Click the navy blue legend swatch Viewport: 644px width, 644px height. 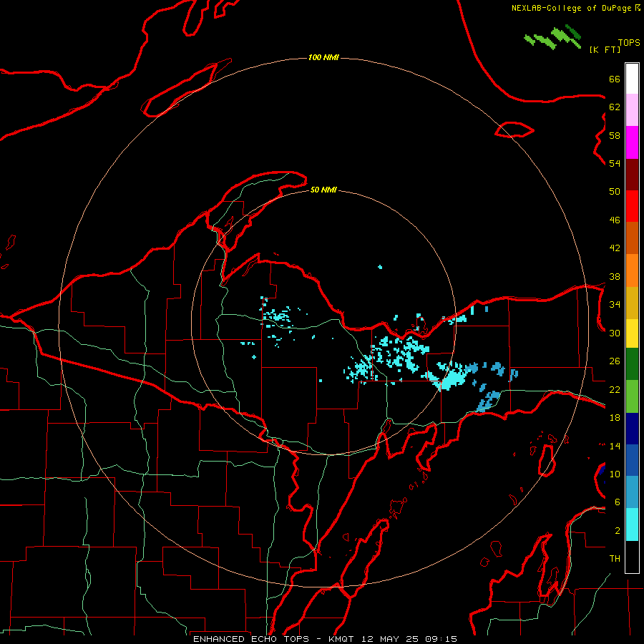point(632,429)
